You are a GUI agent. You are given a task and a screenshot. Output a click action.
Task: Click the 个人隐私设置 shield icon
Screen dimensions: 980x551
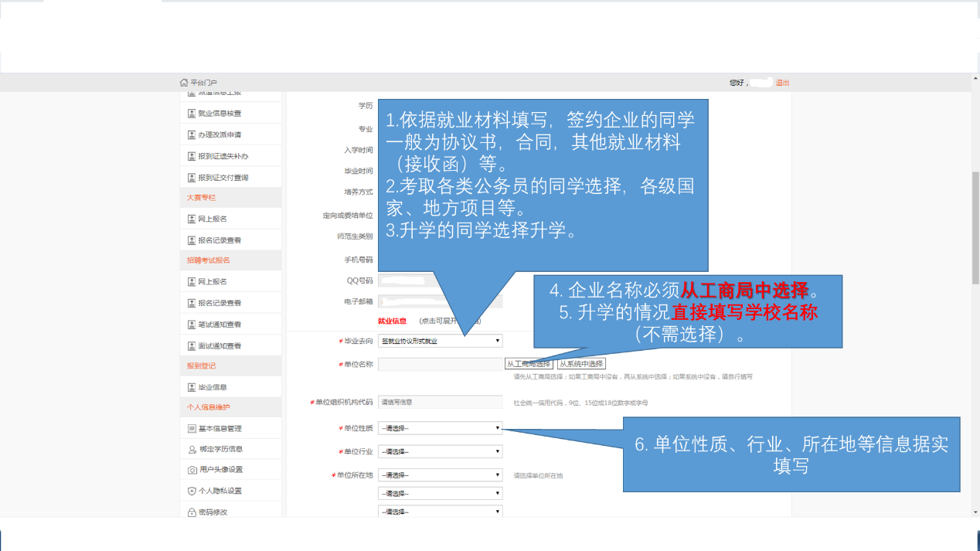(x=192, y=491)
